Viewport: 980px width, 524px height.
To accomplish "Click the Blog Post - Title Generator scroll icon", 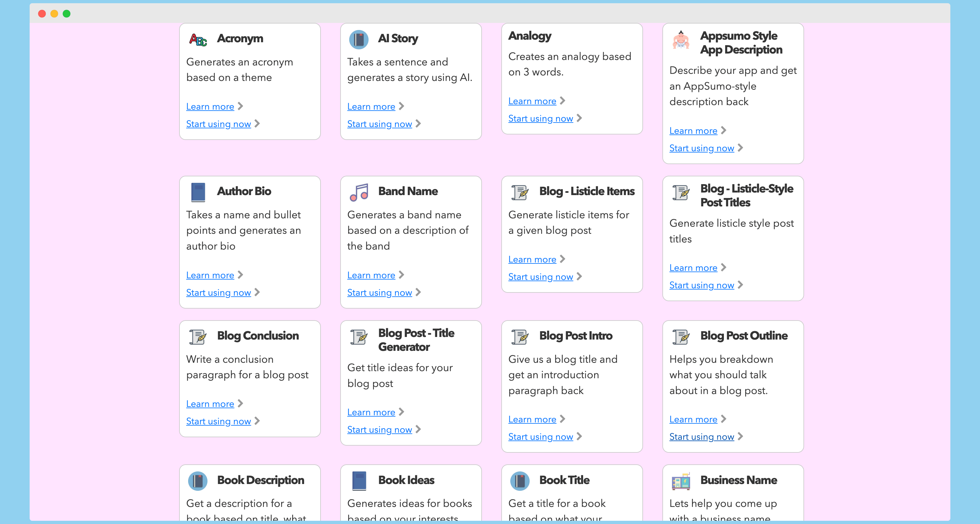I will pyautogui.click(x=359, y=336).
